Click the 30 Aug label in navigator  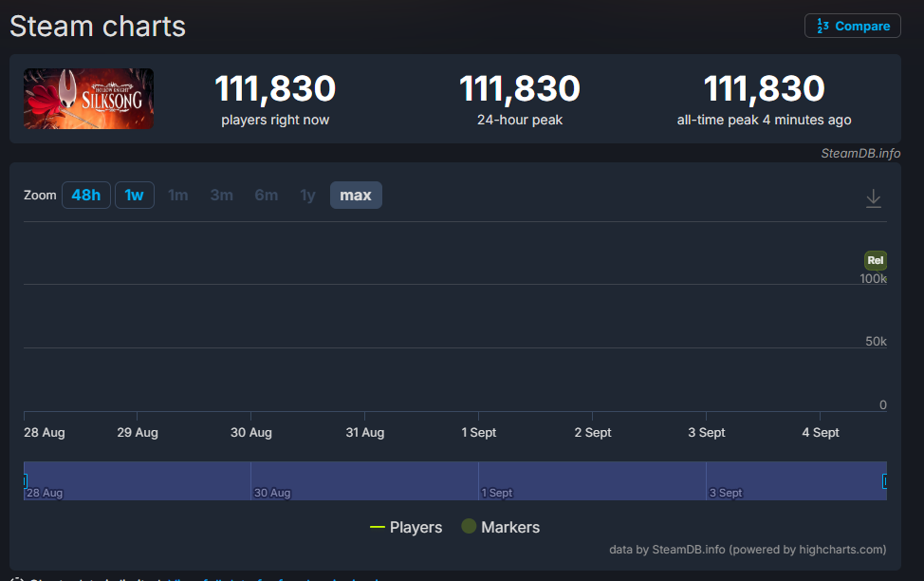pos(272,493)
